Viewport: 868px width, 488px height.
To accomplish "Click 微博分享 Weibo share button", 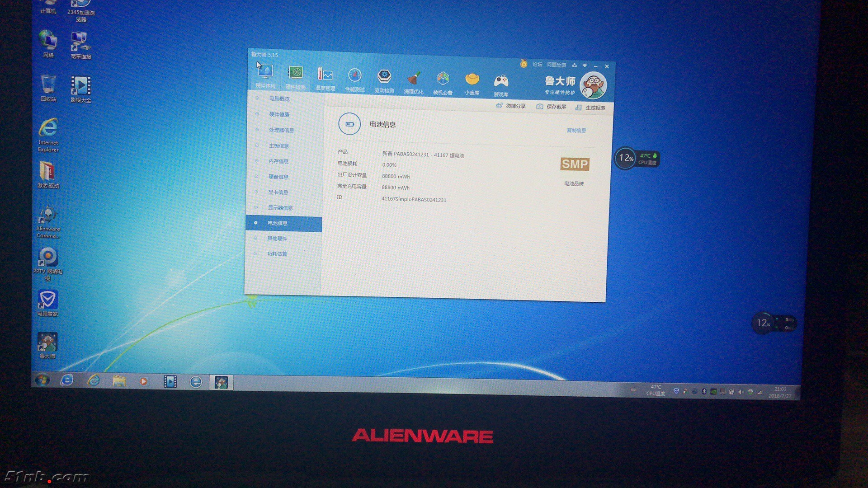I will pos(511,106).
